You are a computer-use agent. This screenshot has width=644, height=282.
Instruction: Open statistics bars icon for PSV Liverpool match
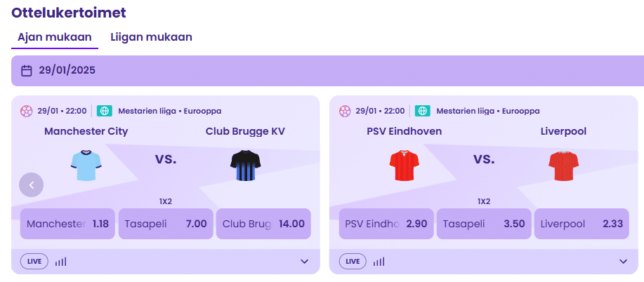[379, 262]
